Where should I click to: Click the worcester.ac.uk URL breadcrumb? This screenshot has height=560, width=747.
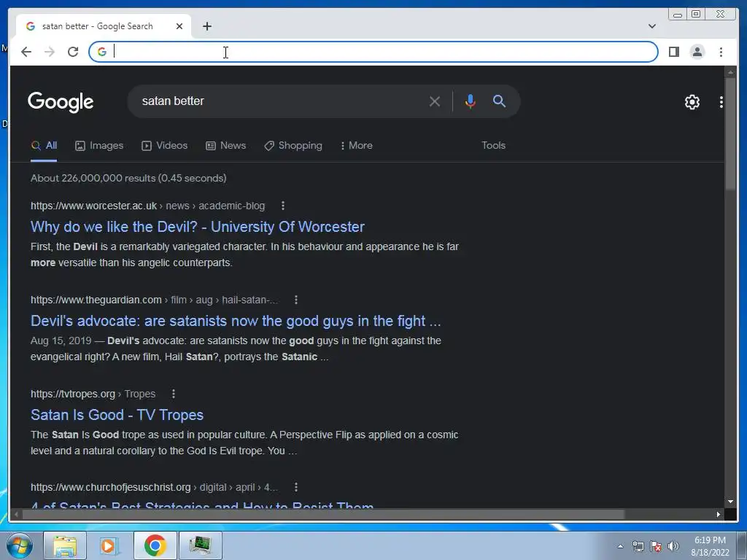pyautogui.click(x=147, y=206)
